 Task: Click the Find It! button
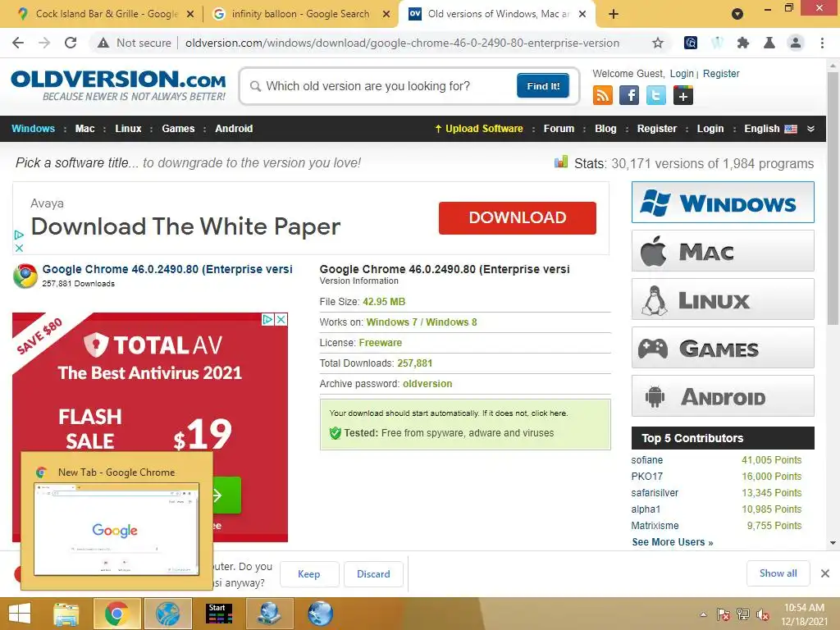543,85
